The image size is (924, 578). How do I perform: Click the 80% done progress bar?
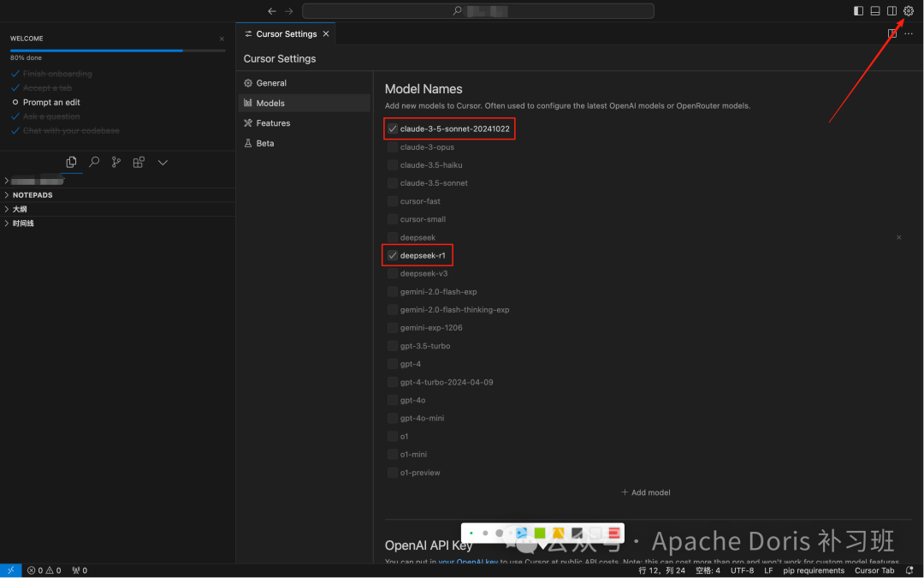tap(118, 51)
